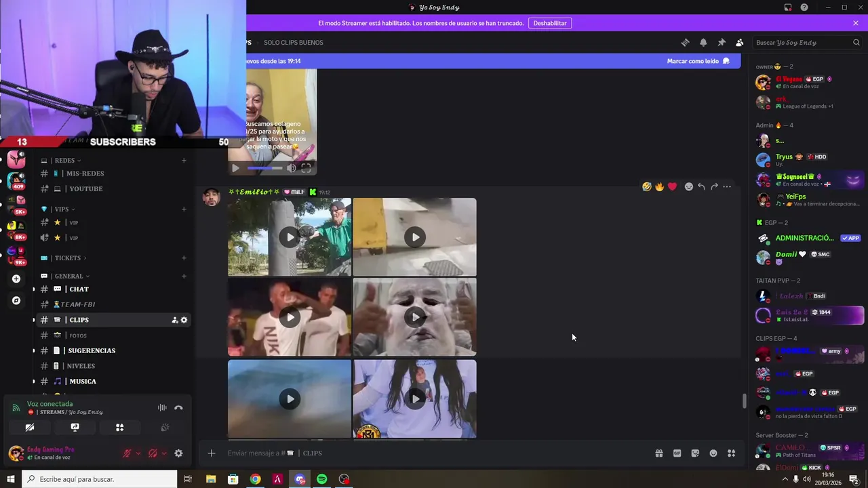Click the message box for CLIPS

click(x=434, y=453)
